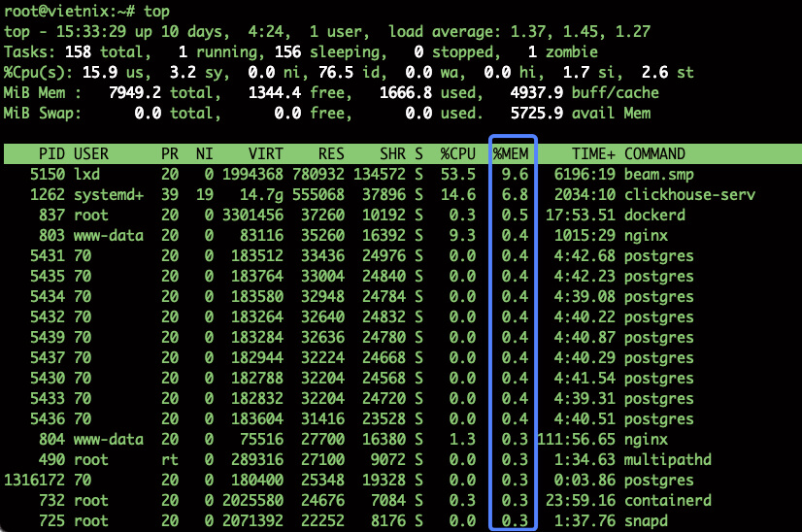Click the TIME+ column header

tap(592, 153)
